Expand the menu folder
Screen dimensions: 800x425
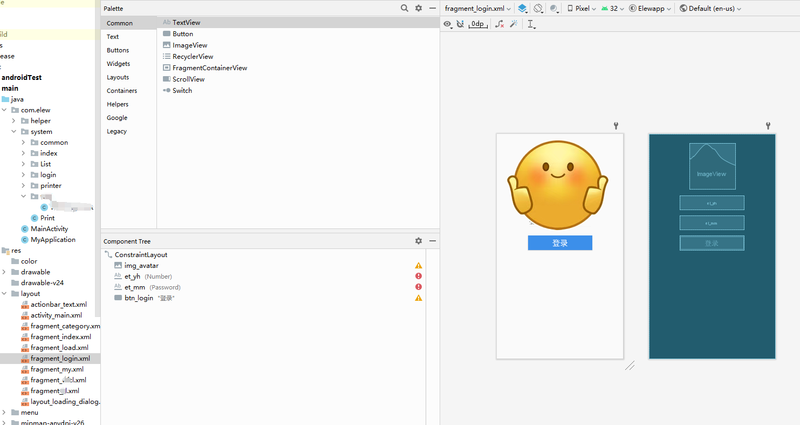click(4, 412)
